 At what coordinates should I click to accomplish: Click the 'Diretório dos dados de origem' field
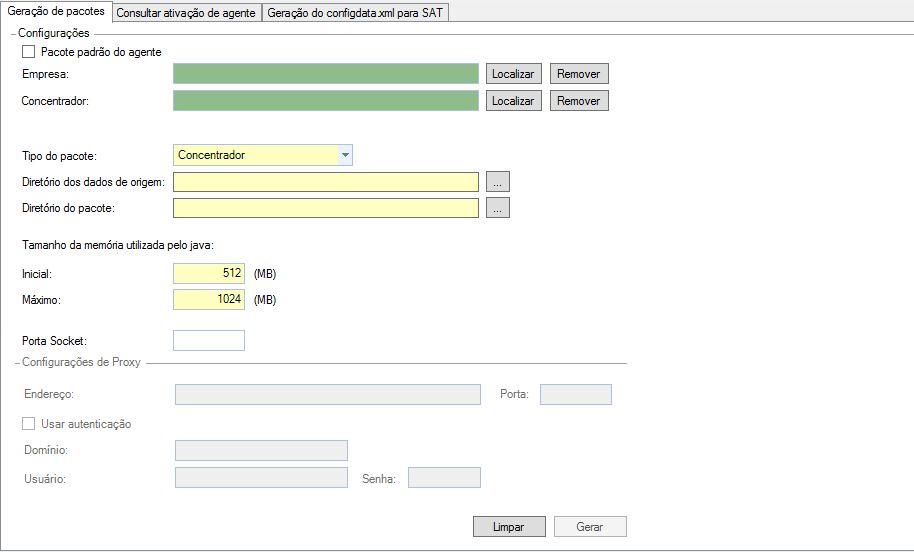coord(326,181)
